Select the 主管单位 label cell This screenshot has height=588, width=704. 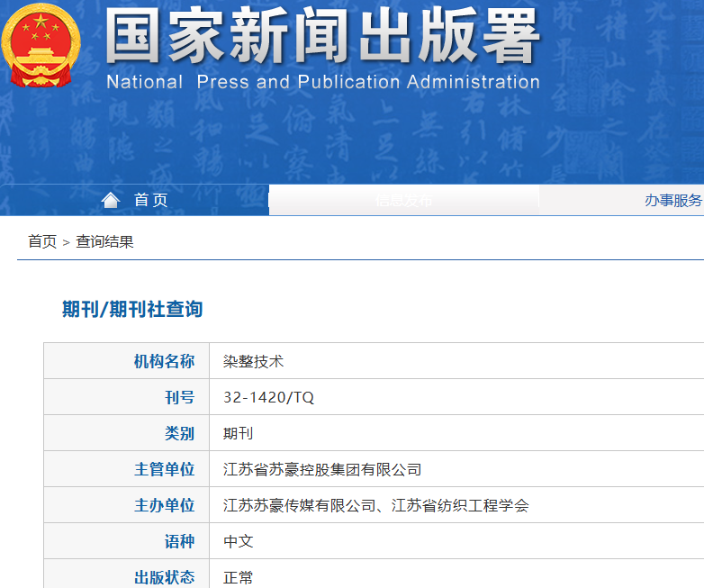(x=127, y=468)
